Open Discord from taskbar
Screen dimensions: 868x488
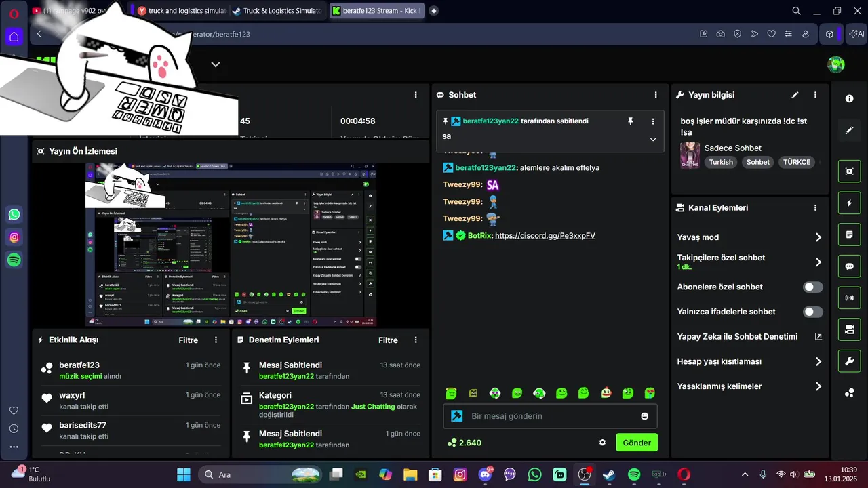[x=486, y=474]
